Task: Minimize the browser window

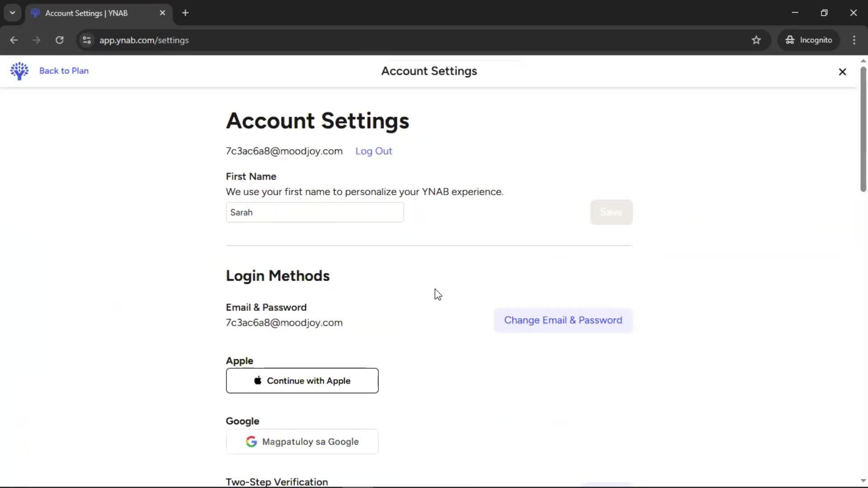Action: click(x=795, y=13)
